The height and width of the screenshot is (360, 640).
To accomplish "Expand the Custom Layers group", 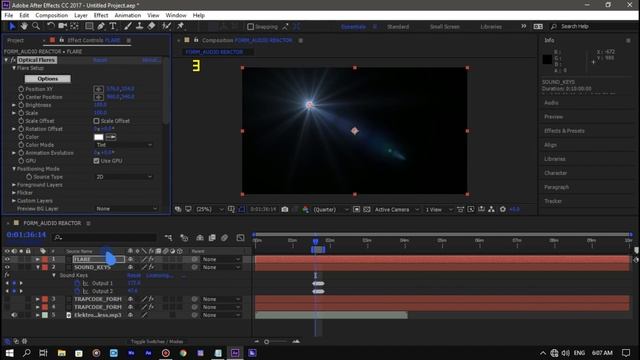I will click(14, 201).
